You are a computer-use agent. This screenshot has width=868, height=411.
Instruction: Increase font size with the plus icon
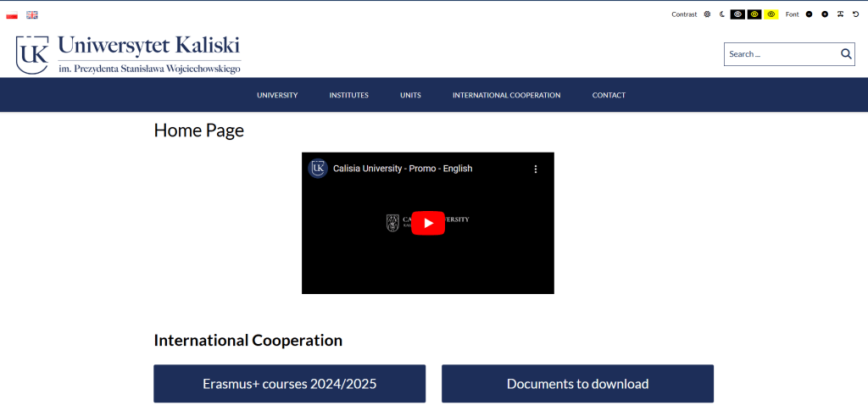pos(825,14)
